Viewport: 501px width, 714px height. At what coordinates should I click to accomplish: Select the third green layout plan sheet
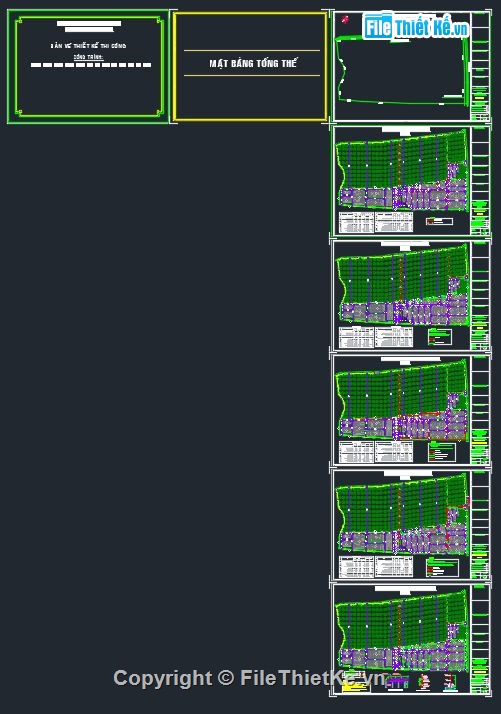(412, 410)
